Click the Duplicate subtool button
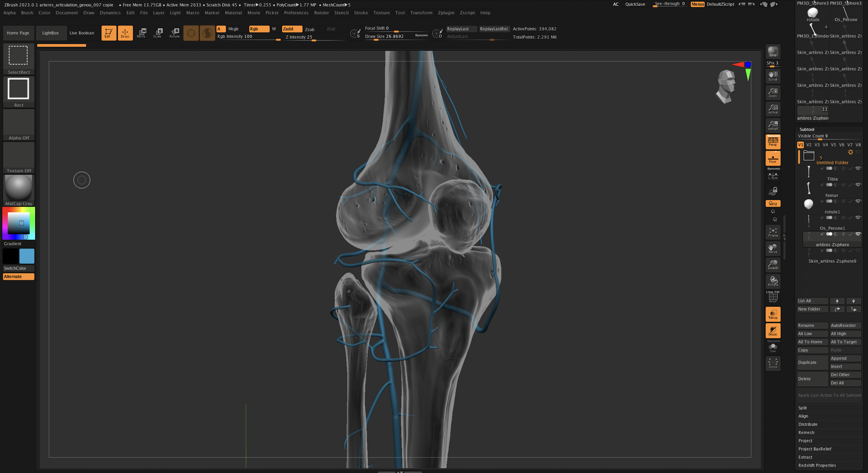The width and height of the screenshot is (868, 473). tap(812, 362)
